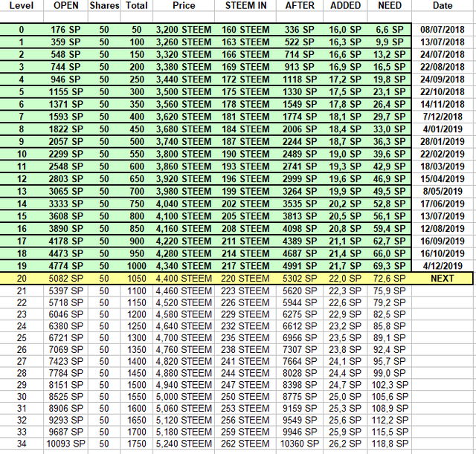Select the date cell 16/10/2019

[x=443, y=253]
